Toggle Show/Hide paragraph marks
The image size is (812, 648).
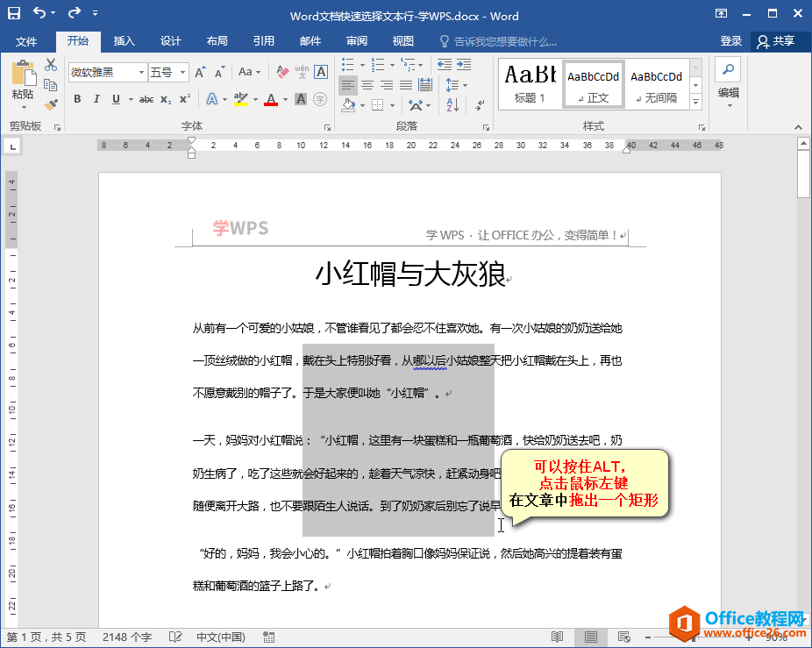tap(480, 104)
